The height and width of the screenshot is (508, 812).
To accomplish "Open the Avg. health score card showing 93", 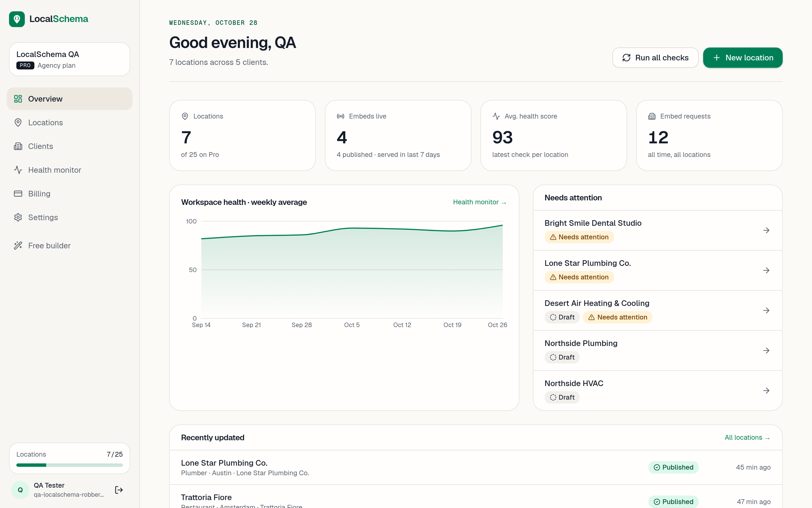I will click(554, 135).
